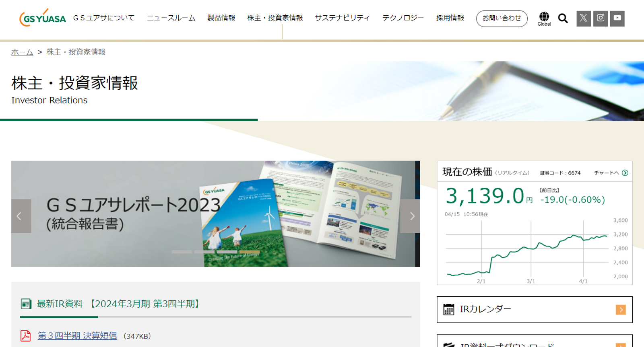This screenshot has width=644, height=347.
Task: Open the Global language globe icon
Action: coord(544,18)
